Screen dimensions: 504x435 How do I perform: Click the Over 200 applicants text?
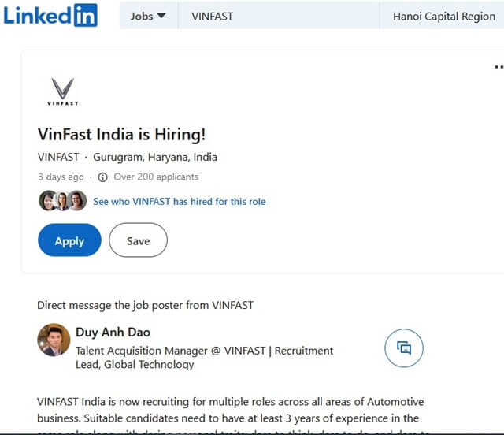[156, 177]
